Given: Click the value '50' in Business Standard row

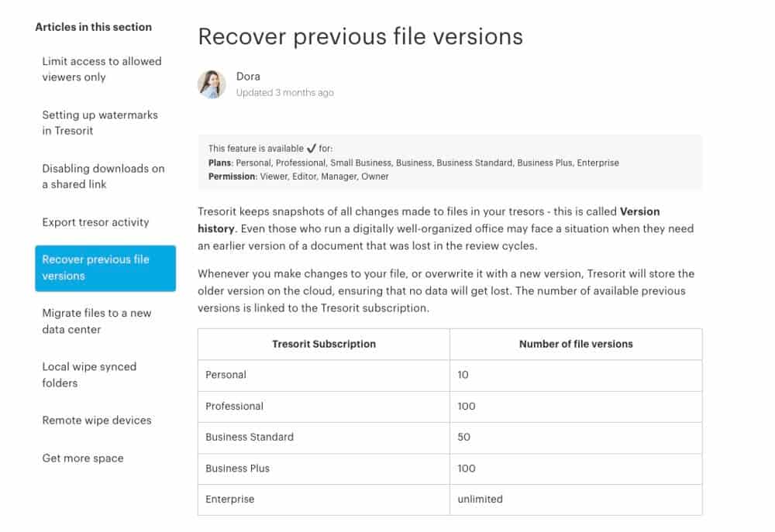Looking at the screenshot, I should [x=464, y=438].
